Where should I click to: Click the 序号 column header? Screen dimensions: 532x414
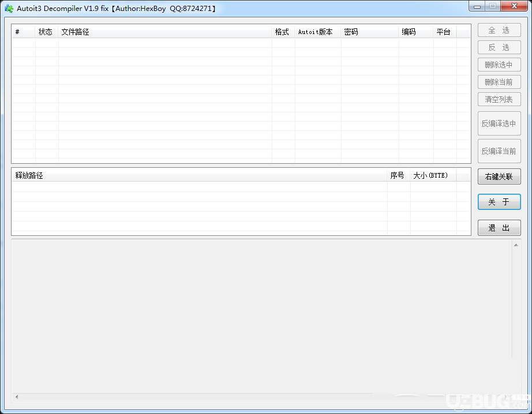click(x=399, y=175)
